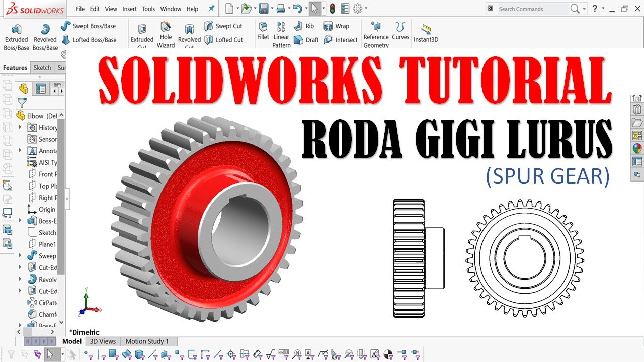Click the Save icon

coord(263,9)
